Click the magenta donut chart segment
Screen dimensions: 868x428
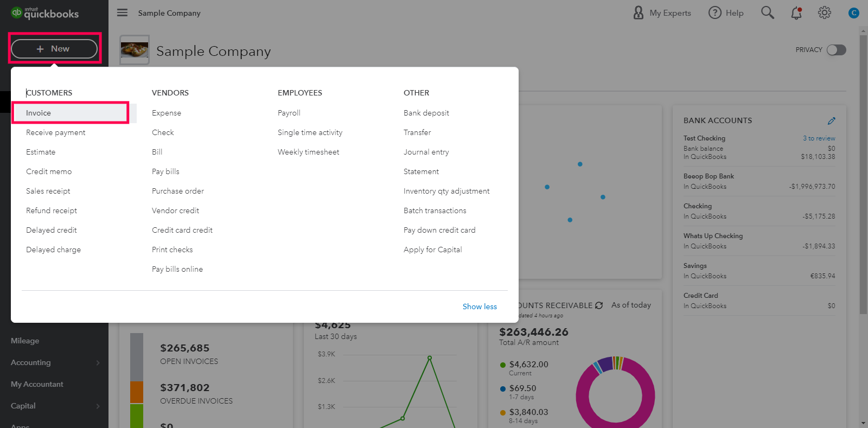648,396
